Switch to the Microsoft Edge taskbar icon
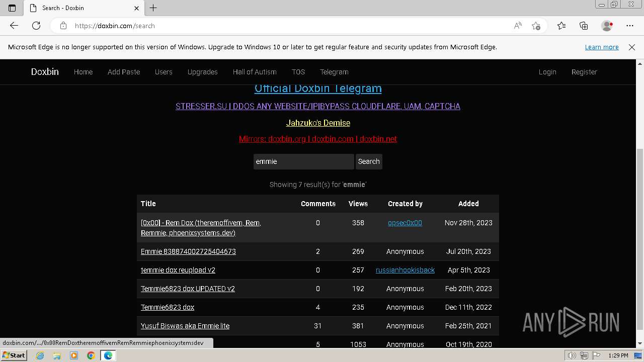The width and height of the screenshot is (644, 362). coord(108,355)
